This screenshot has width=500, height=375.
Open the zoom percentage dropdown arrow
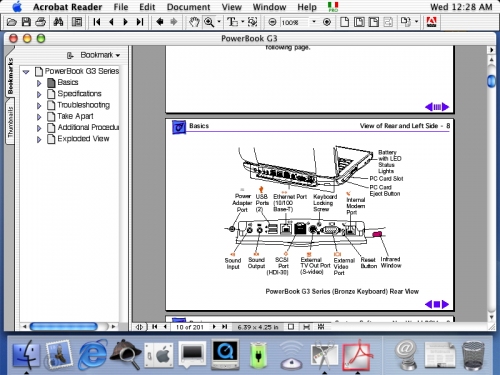pos(314,22)
